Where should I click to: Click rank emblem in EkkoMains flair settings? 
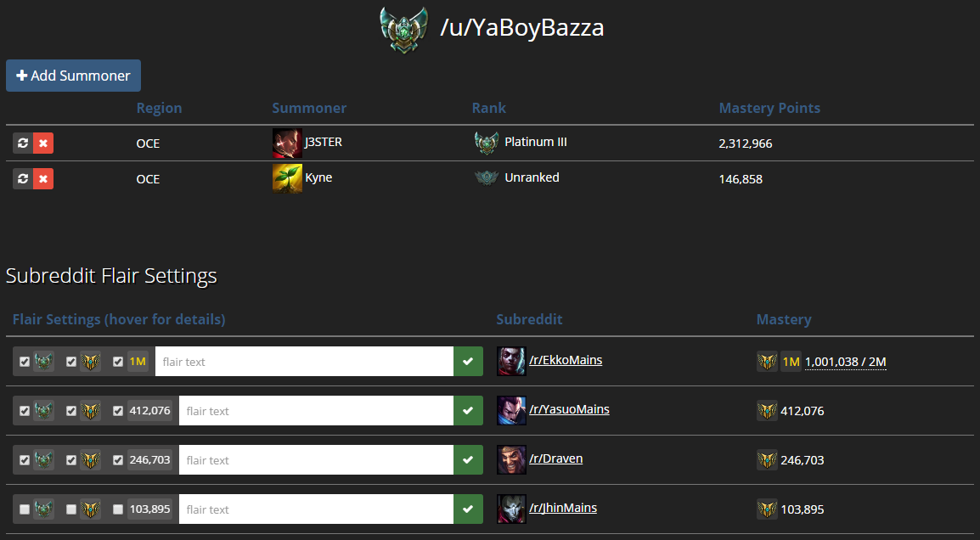click(43, 361)
